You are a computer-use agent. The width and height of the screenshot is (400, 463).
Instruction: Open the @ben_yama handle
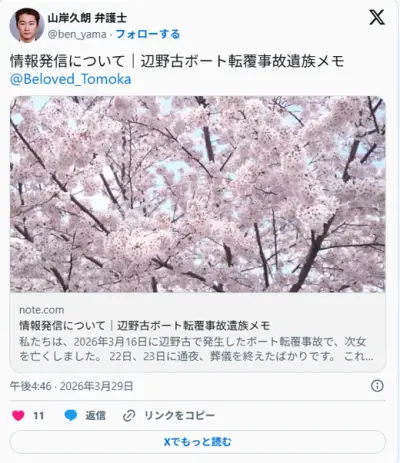coord(77,34)
